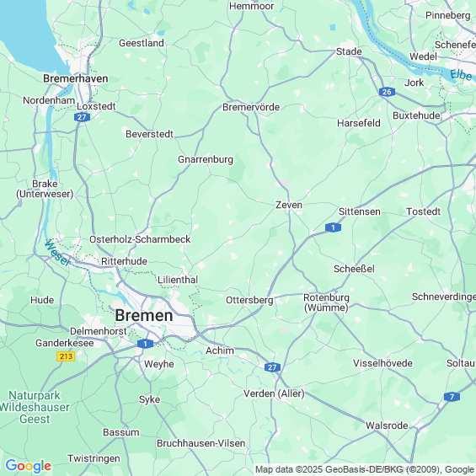The width and height of the screenshot is (476, 476).
Task: Click the A1 shield south of Bremen
Action: point(145,344)
